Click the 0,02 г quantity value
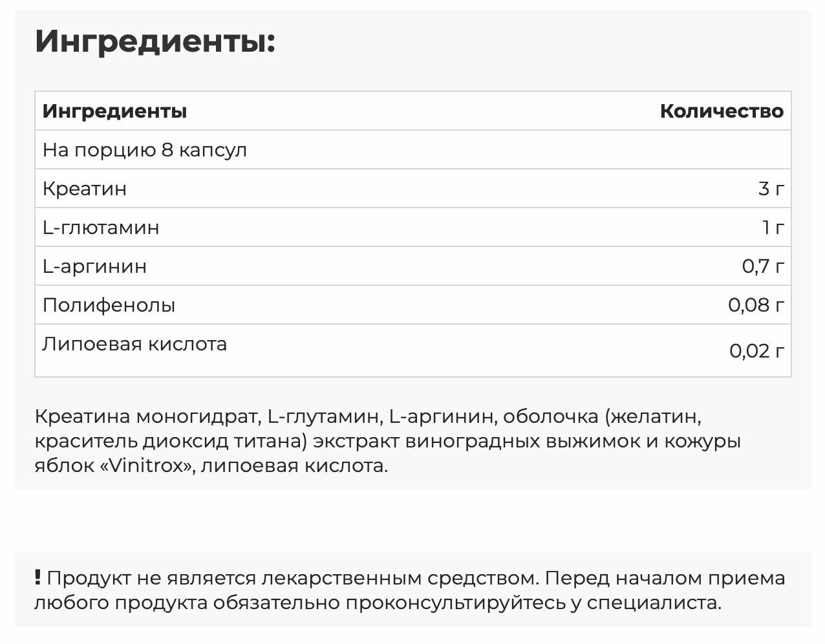825x644 pixels. point(756,350)
